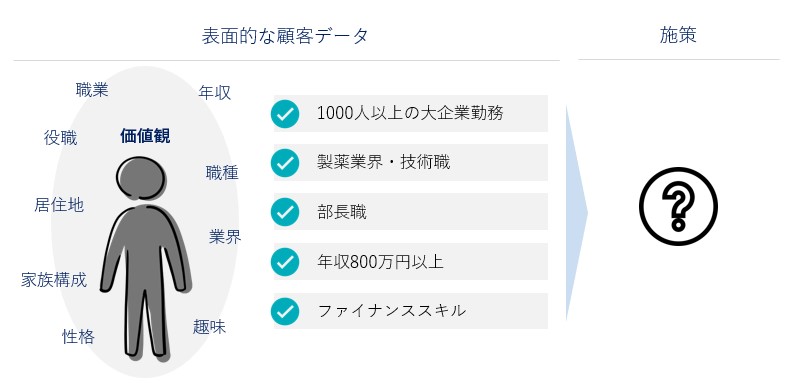This screenshot has width=792, height=383.
Task: Click checkmark beside 1000人以上の大企業勤務
Action: click(285, 114)
